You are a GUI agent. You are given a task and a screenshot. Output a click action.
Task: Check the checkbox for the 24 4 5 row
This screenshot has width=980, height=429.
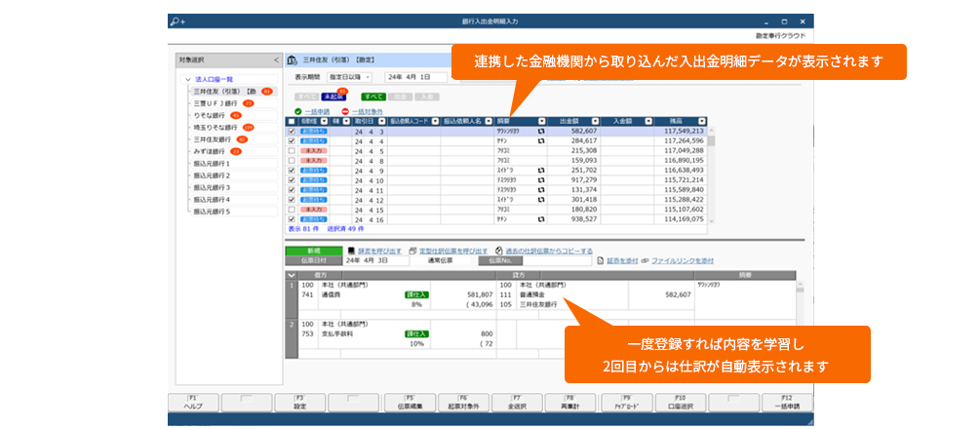pos(292,151)
